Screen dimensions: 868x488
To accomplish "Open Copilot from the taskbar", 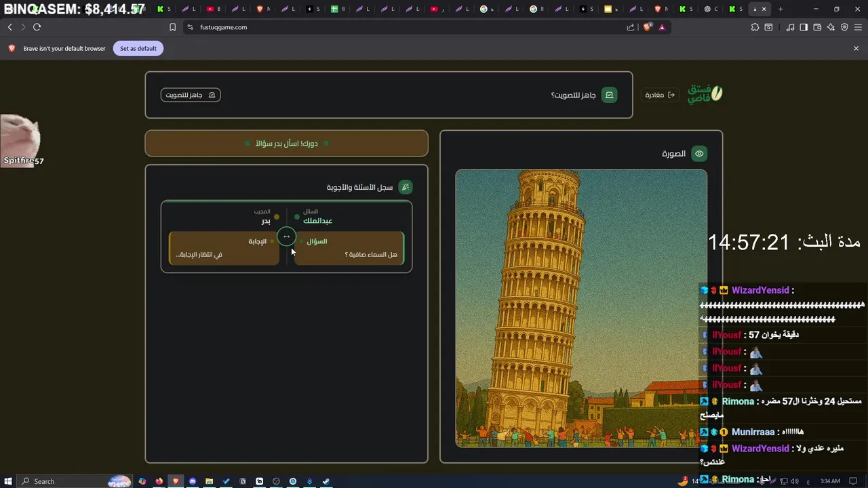I will tap(142, 481).
